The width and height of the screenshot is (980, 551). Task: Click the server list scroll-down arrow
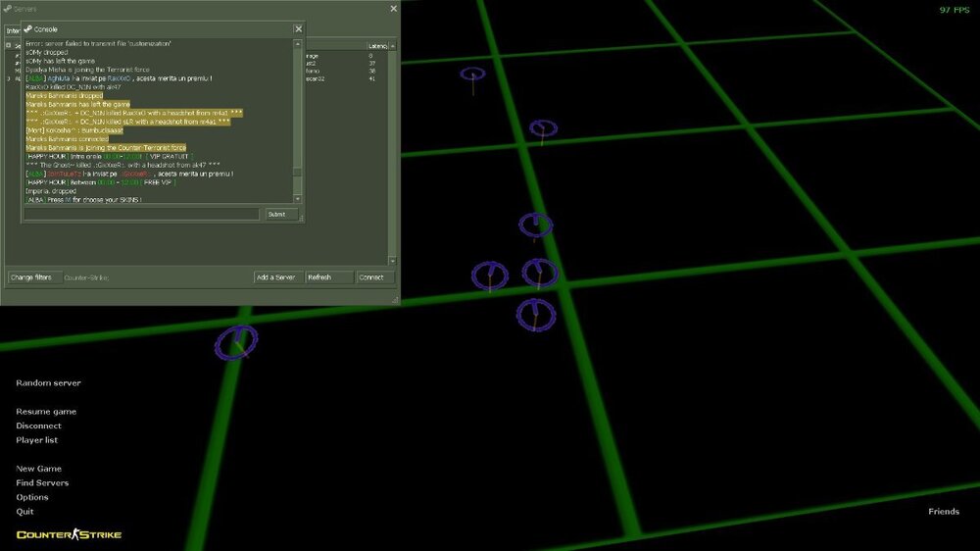[x=393, y=261]
